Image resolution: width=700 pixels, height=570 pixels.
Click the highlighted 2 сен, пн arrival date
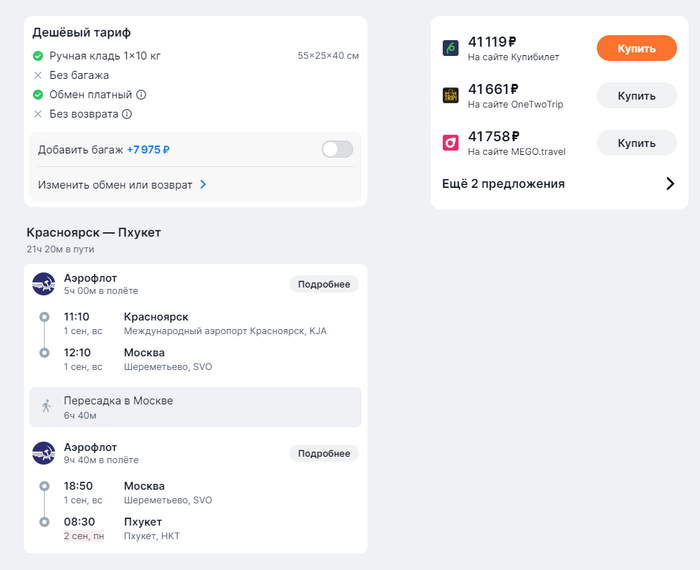[x=84, y=536]
